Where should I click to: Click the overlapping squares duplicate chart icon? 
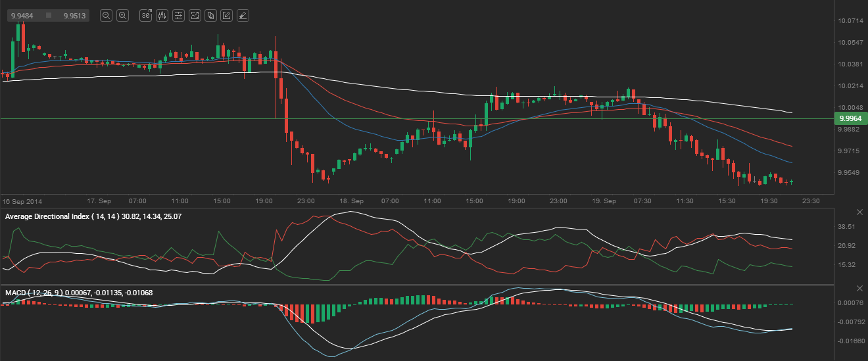210,15
